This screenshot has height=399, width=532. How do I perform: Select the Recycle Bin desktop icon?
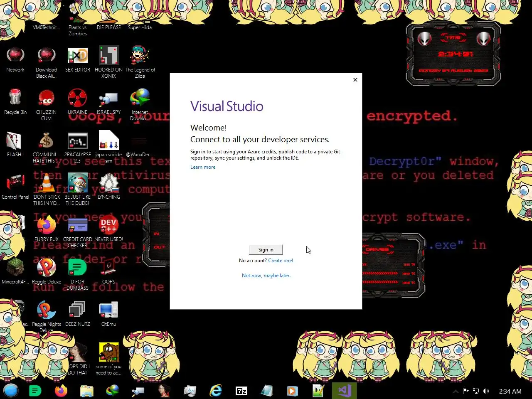pyautogui.click(x=15, y=102)
